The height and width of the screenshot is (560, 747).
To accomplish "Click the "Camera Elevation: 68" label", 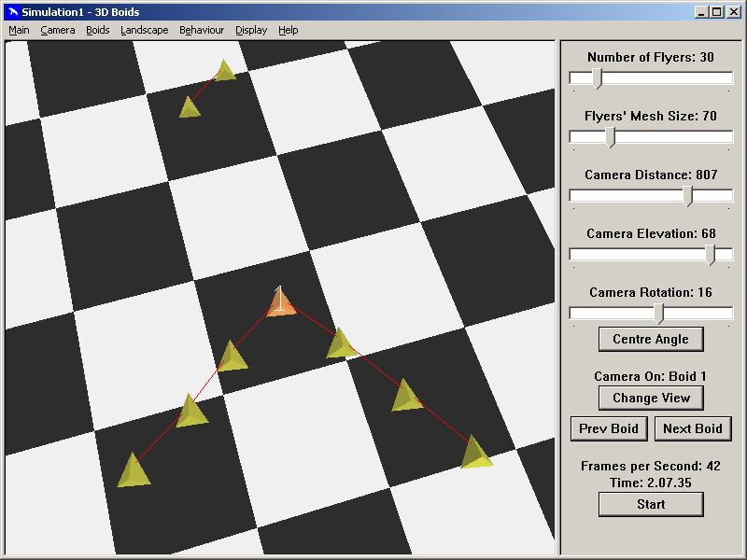I will tap(651, 233).
